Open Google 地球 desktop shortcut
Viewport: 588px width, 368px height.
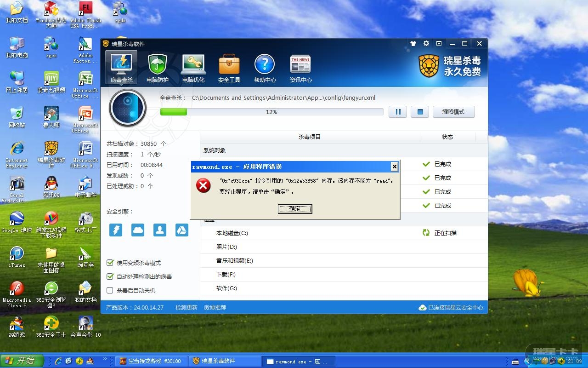point(17,222)
